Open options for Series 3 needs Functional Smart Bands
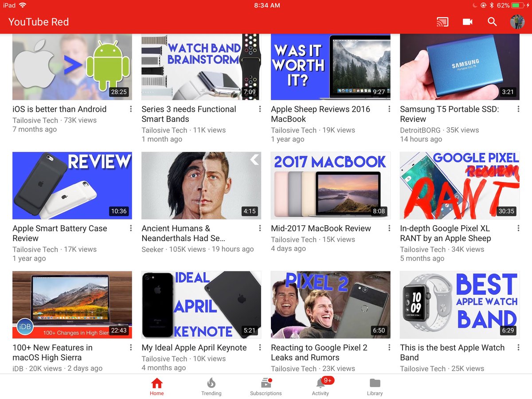This screenshot has width=532, height=399. (260, 109)
